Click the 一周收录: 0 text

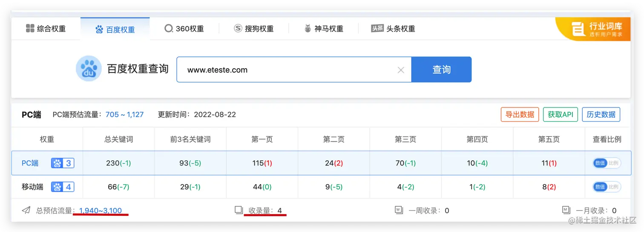click(429, 210)
